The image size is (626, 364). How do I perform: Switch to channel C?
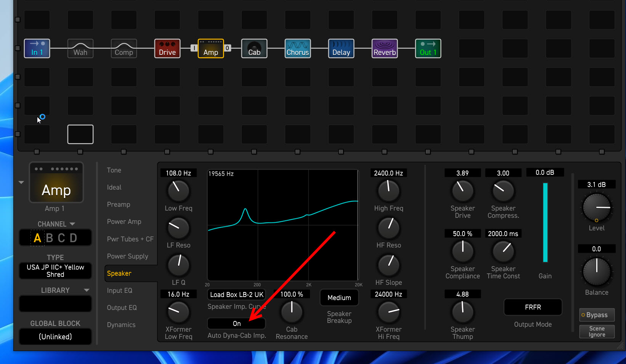61,238
